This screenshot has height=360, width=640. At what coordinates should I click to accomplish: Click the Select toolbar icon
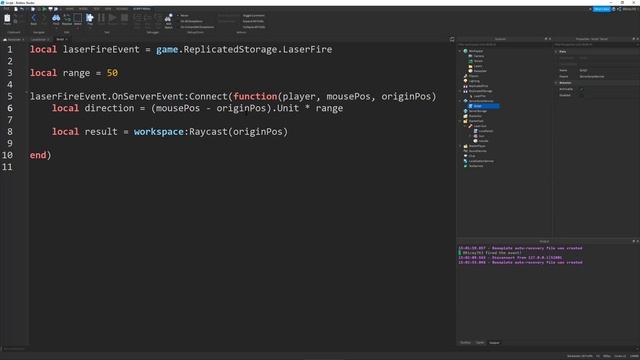78,18
